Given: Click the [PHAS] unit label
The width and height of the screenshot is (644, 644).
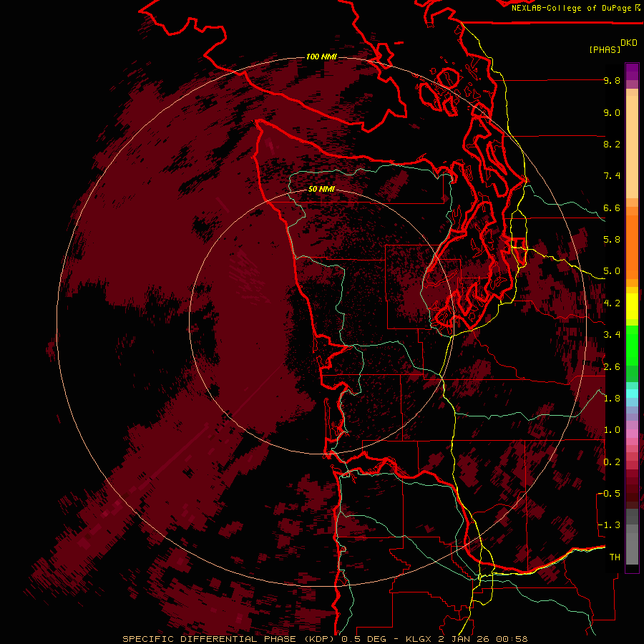Looking at the screenshot, I should point(605,50).
